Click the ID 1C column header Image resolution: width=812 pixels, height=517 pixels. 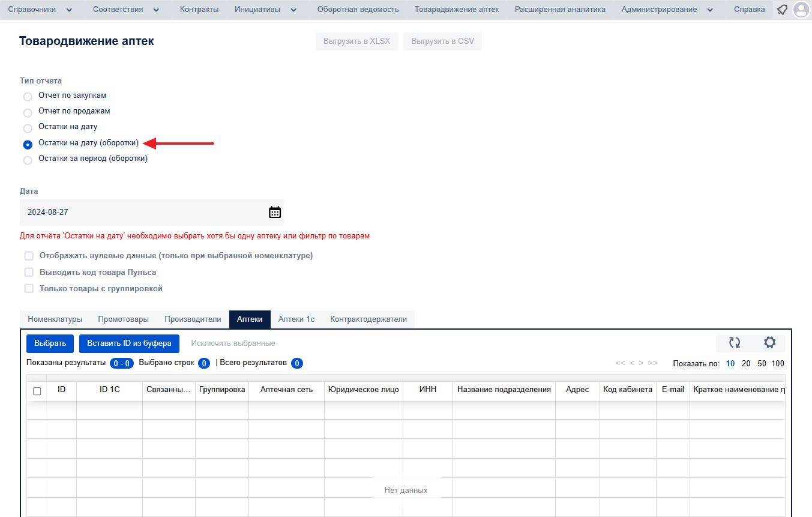tap(110, 390)
